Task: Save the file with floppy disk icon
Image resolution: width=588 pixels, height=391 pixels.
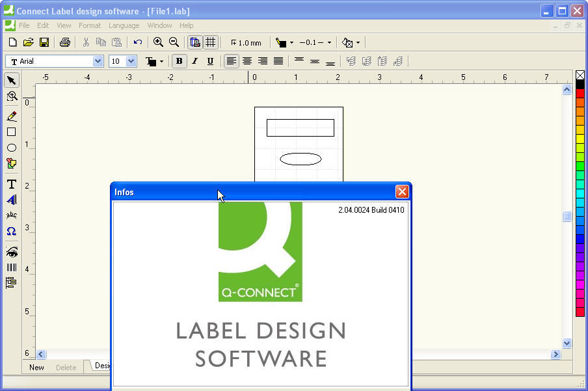Action: click(44, 42)
